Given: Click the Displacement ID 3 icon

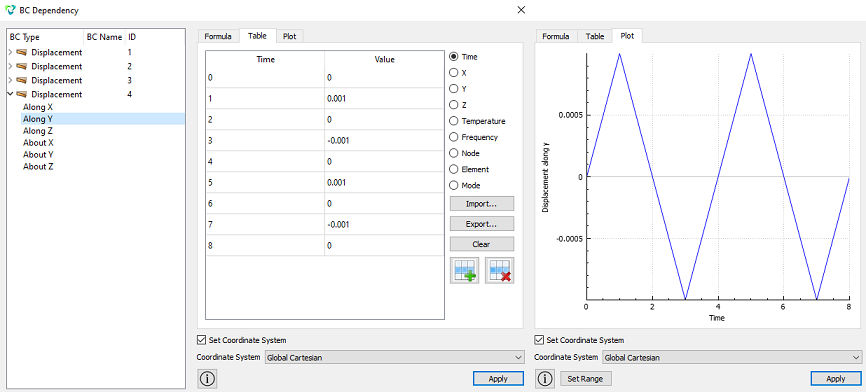Looking at the screenshot, I should click(x=22, y=80).
